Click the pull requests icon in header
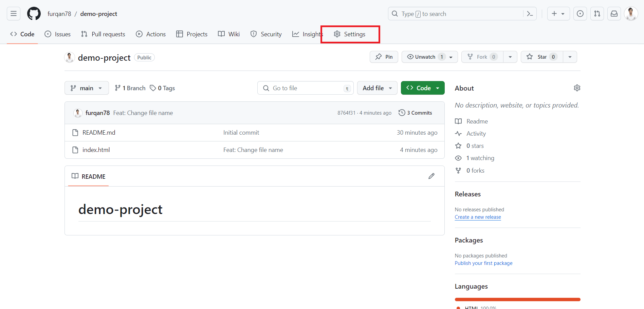Viewport: 644px width, 309px height. [x=597, y=14]
